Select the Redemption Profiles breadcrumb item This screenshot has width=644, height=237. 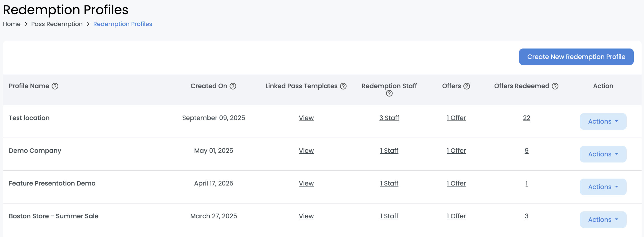click(x=123, y=24)
